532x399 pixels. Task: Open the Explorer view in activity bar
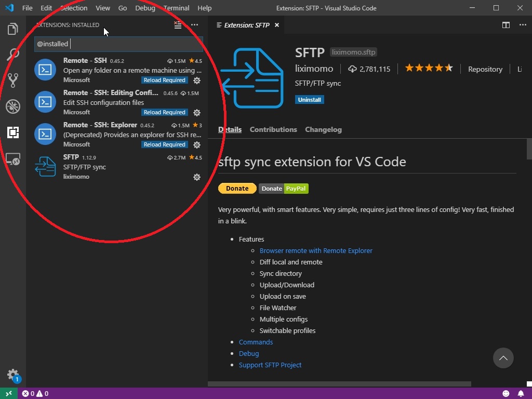(13, 29)
